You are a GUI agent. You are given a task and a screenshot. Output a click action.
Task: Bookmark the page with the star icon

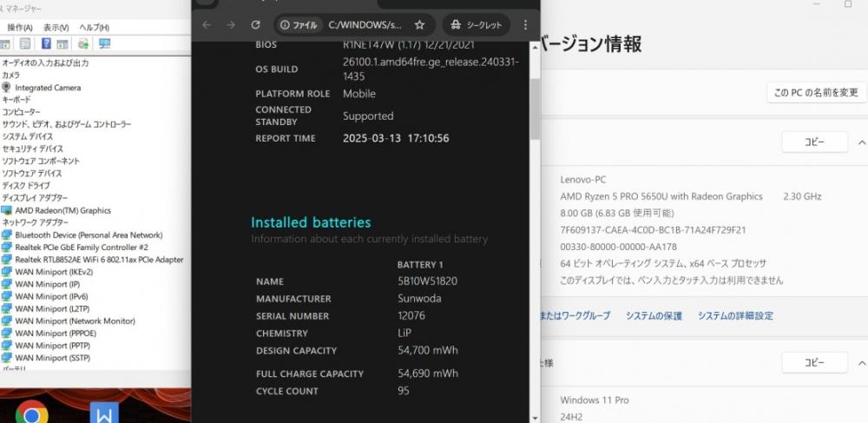click(x=419, y=25)
